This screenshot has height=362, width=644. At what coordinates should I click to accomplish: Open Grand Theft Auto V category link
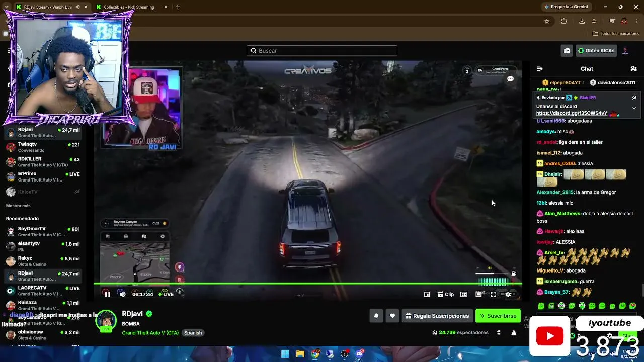pos(150,333)
